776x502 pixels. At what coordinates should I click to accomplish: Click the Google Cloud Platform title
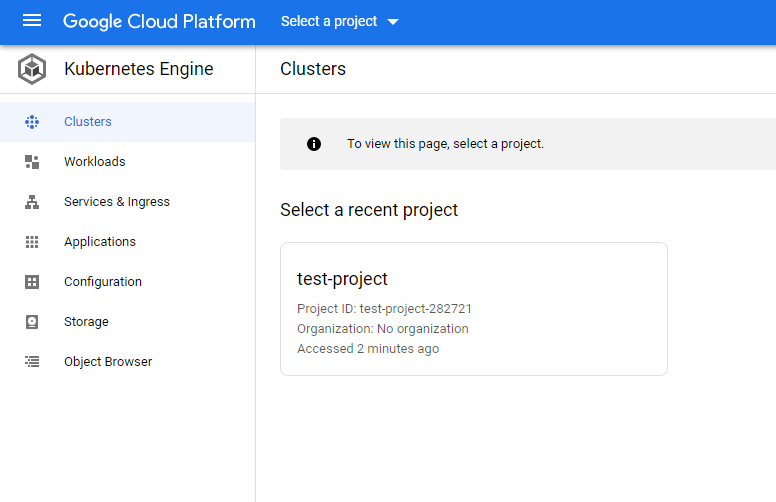click(x=159, y=22)
